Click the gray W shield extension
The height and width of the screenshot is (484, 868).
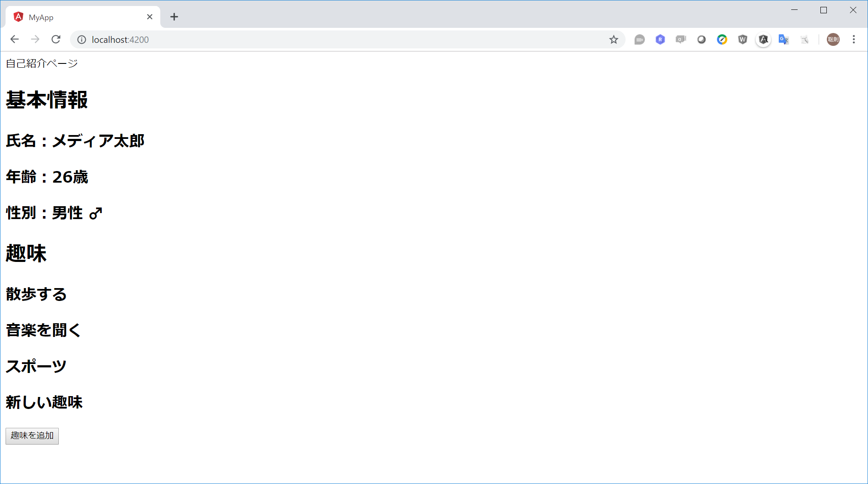(743, 39)
